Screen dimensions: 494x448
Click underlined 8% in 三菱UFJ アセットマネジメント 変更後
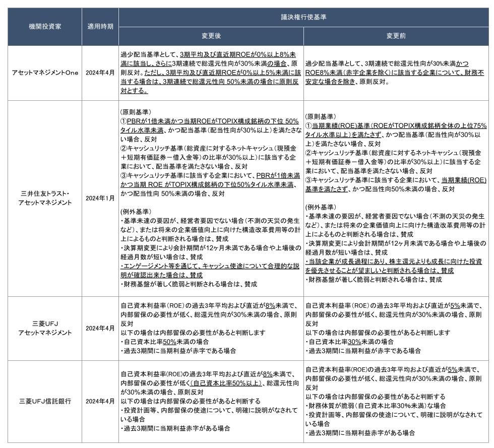(270, 305)
